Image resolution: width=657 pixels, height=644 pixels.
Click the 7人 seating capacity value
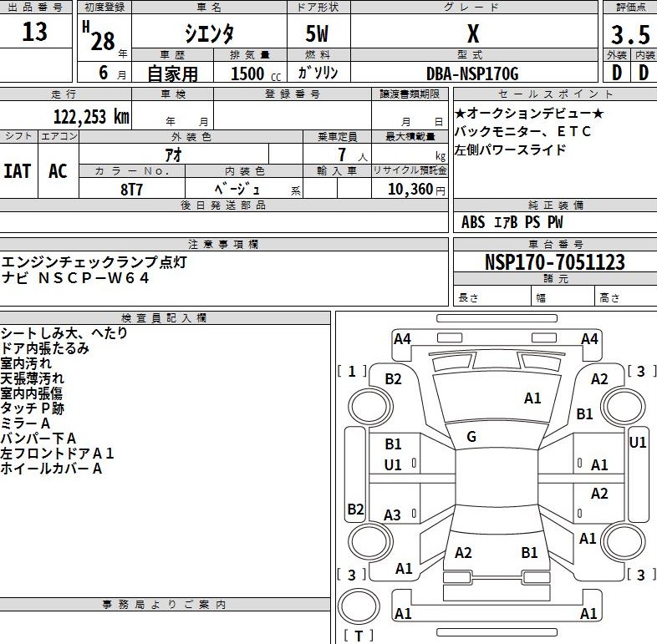tap(353, 155)
